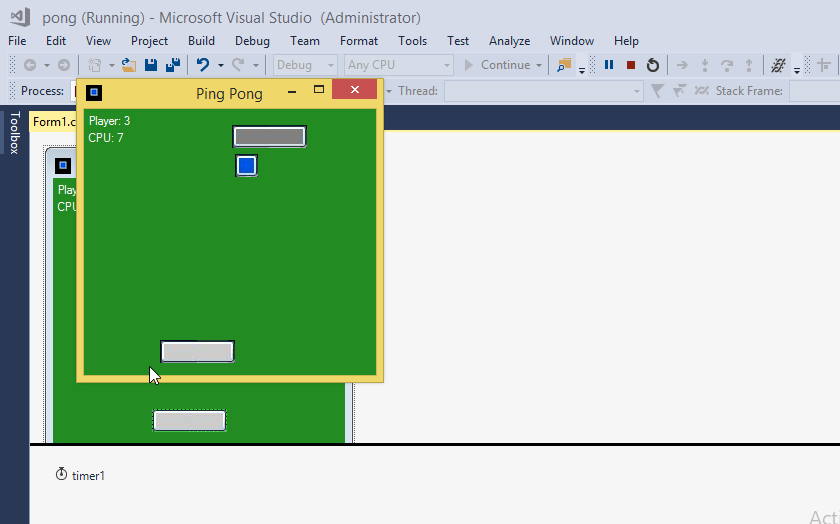Stop debugging with the red square
The height and width of the screenshot is (524, 840).
pos(631,65)
